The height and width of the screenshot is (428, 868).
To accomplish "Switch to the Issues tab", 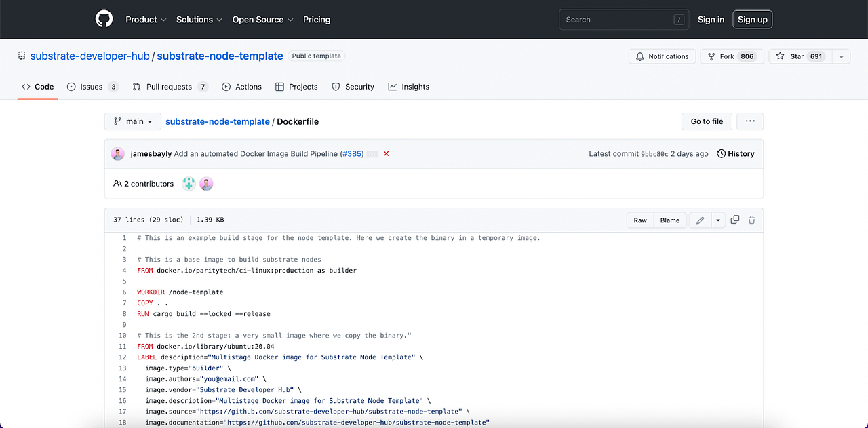I will [92, 87].
